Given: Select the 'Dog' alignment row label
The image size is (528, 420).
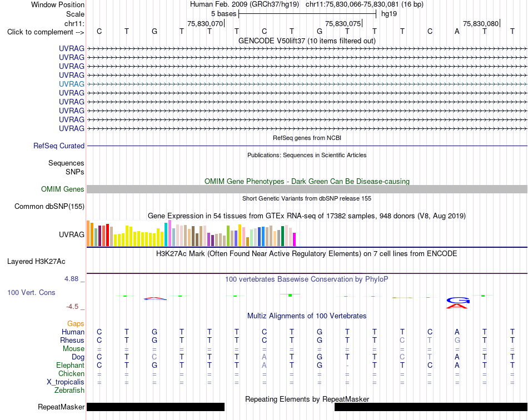Looking at the screenshot, I should (x=78, y=357).
